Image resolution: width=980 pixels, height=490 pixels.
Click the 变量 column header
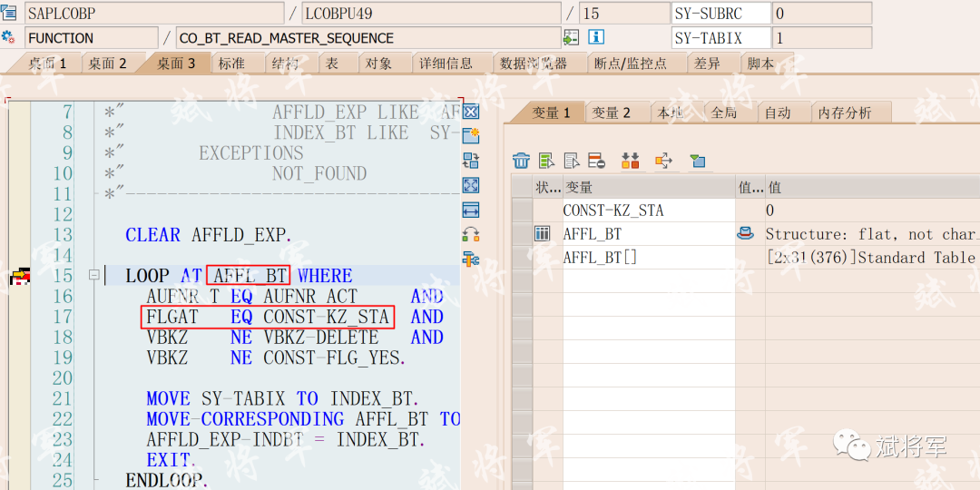point(648,187)
